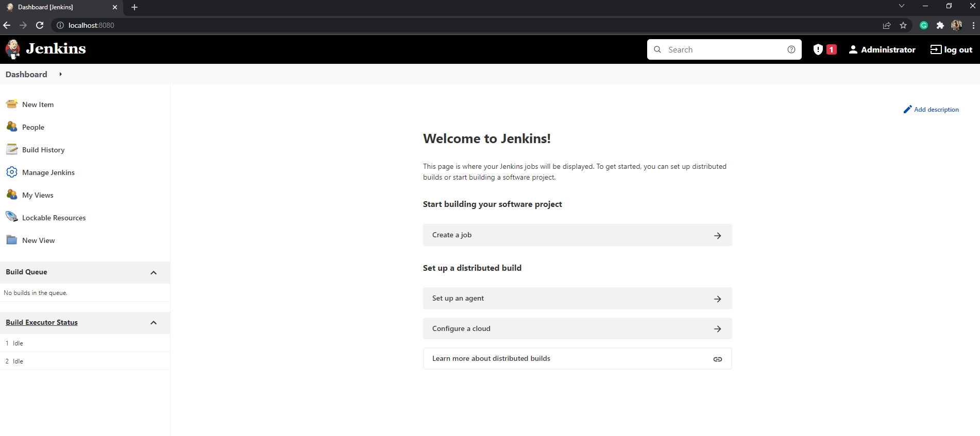Click the search help question mark icon
The image size is (980, 436).
(x=791, y=49)
